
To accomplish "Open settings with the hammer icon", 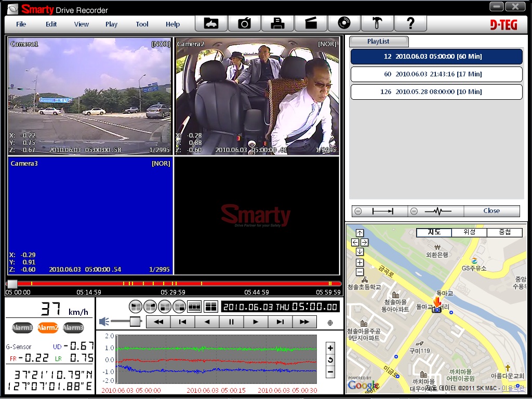I will pos(377,23).
